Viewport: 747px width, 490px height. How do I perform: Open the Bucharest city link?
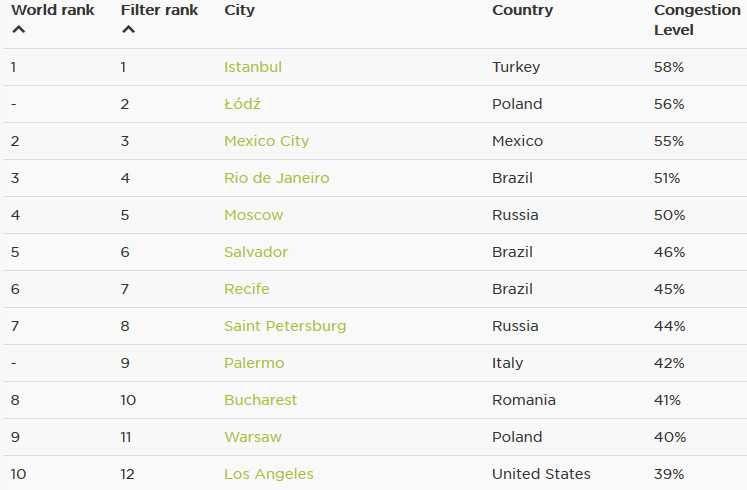click(x=260, y=400)
